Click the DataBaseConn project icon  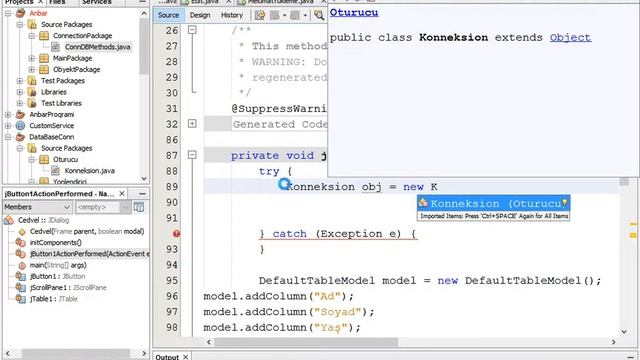(x=20, y=137)
